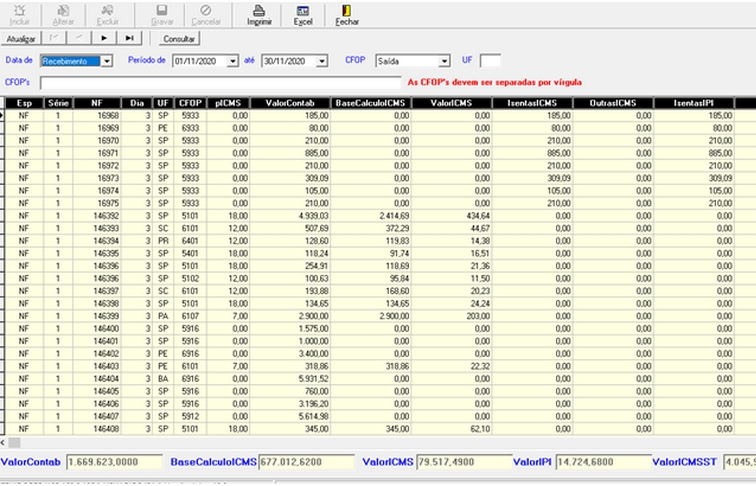Click the UF column header in grid
The width and height of the screenshot is (756, 486).
tap(163, 103)
